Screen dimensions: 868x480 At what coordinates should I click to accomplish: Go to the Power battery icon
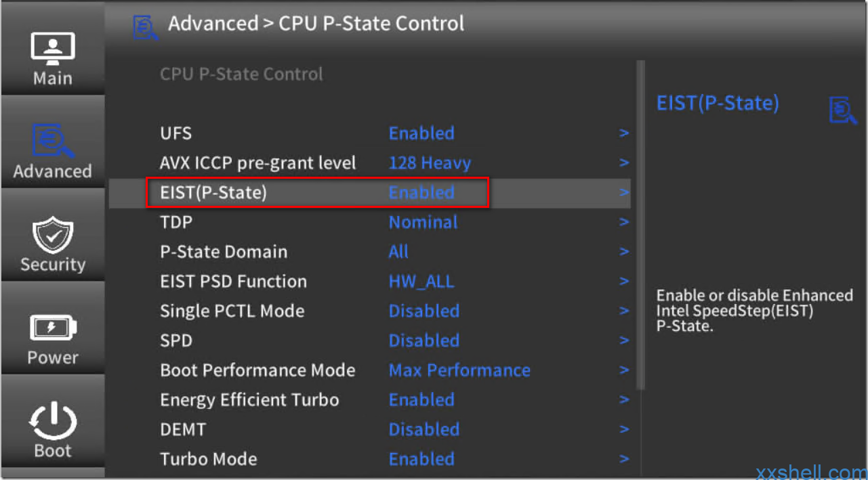click(53, 328)
